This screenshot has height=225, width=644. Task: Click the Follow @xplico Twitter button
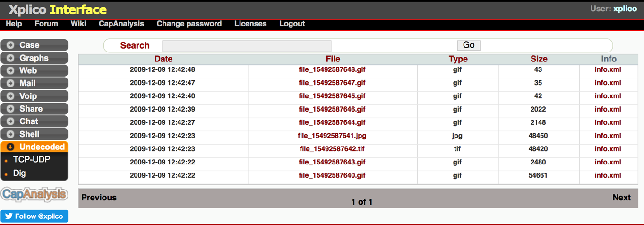[34, 216]
